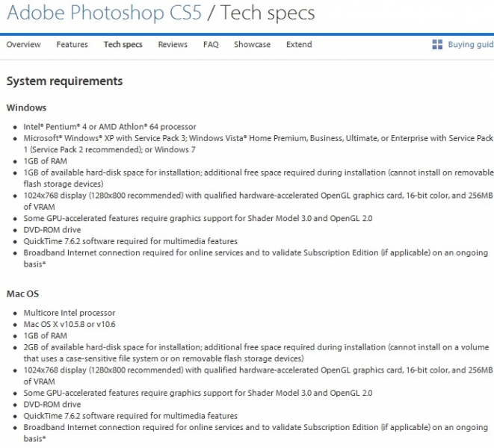Image resolution: width=494 pixels, height=448 pixels.
Task: Click the Buying guide grid icon
Action: click(x=438, y=45)
